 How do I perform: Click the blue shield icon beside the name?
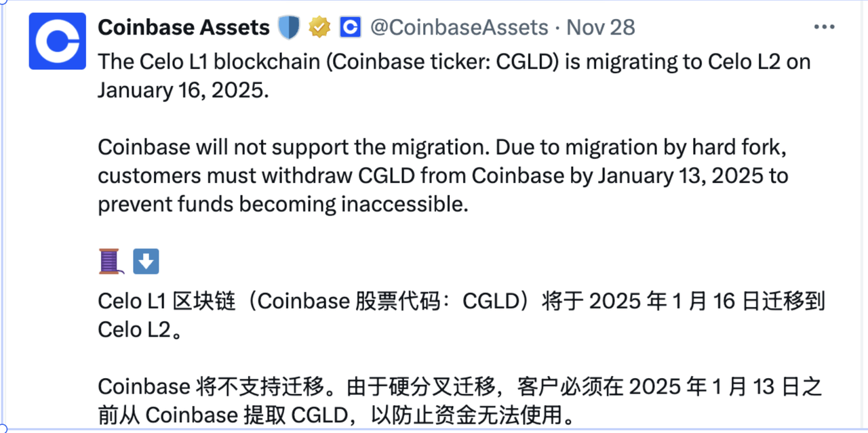288,27
